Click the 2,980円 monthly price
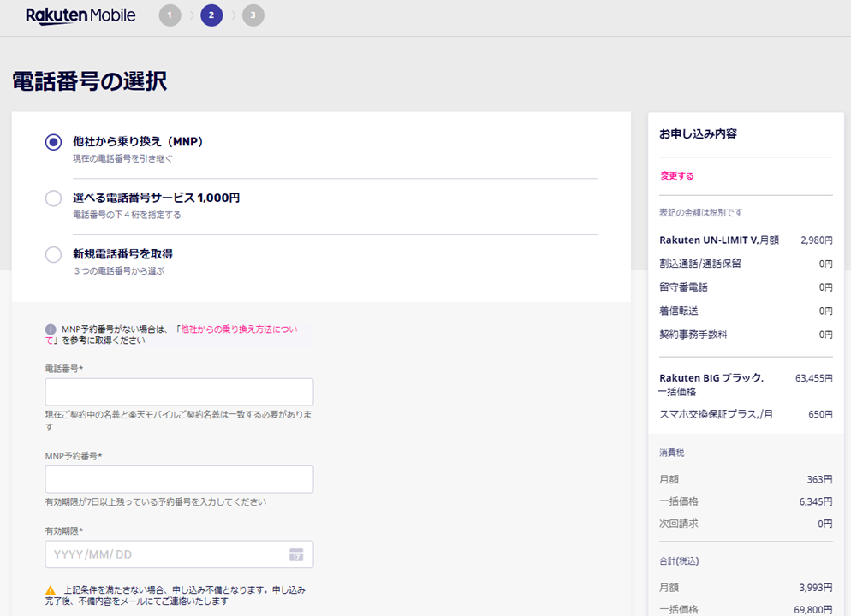Screen dimensions: 851x616 click(816, 240)
